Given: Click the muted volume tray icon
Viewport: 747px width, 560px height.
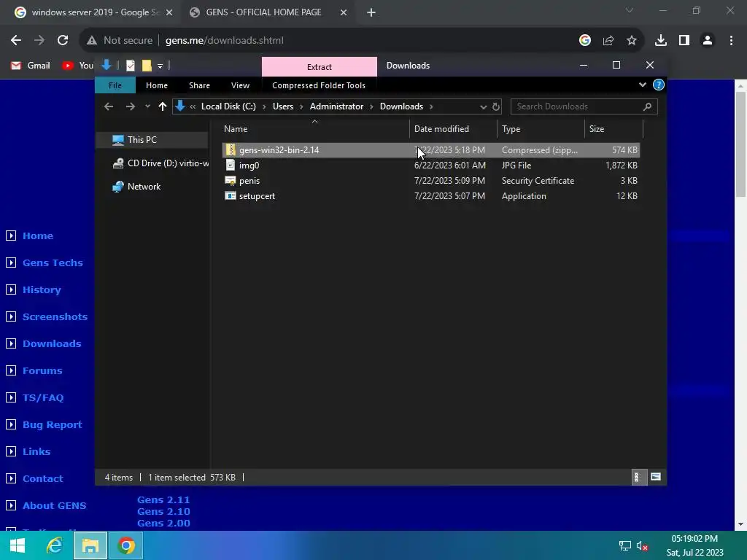Looking at the screenshot, I should 642,546.
